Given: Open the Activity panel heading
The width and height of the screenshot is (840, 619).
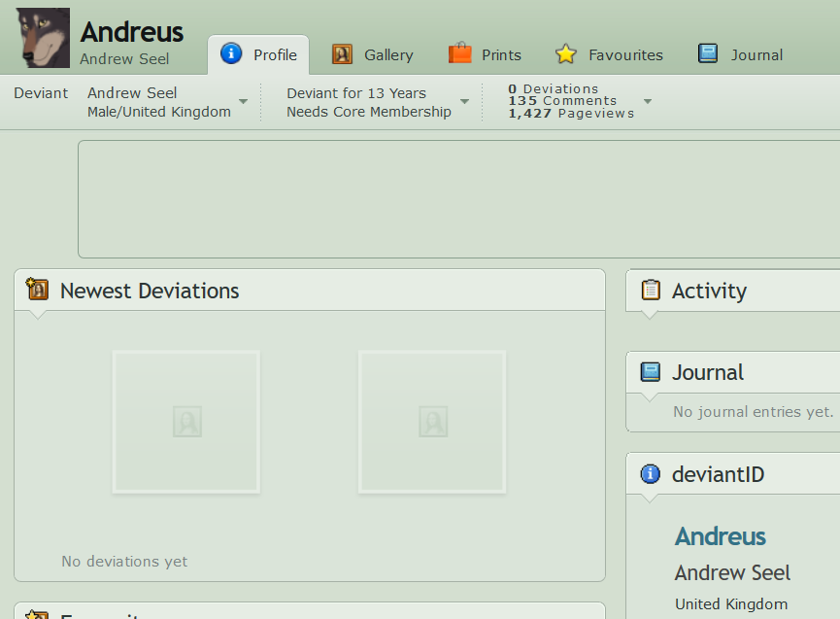Looking at the screenshot, I should pyautogui.click(x=709, y=291).
